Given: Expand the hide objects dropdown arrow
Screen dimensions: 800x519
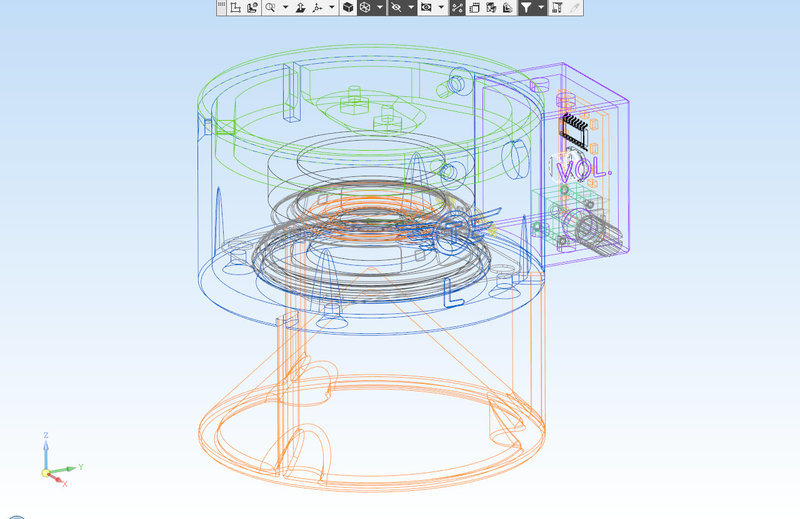Looking at the screenshot, I should 411,8.
